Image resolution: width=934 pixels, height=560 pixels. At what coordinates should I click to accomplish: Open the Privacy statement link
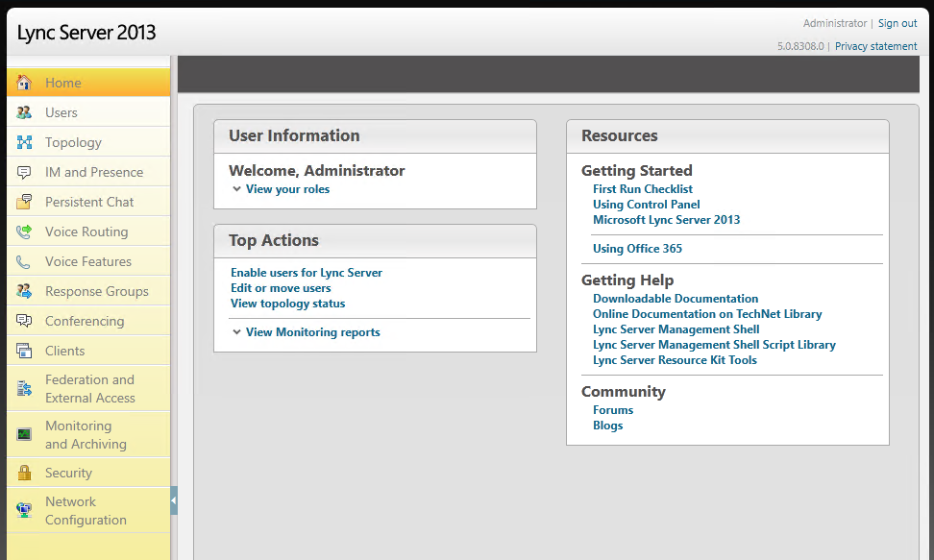tap(875, 46)
